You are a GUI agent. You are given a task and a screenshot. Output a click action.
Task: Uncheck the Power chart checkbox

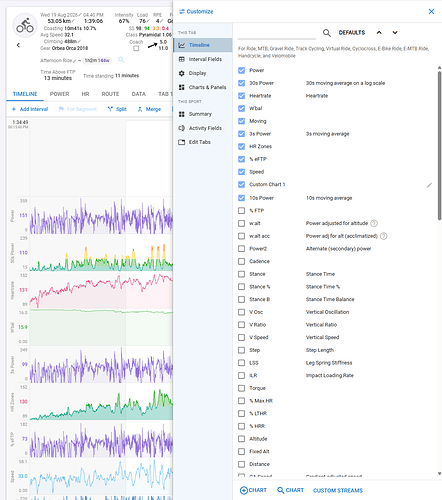tap(242, 70)
